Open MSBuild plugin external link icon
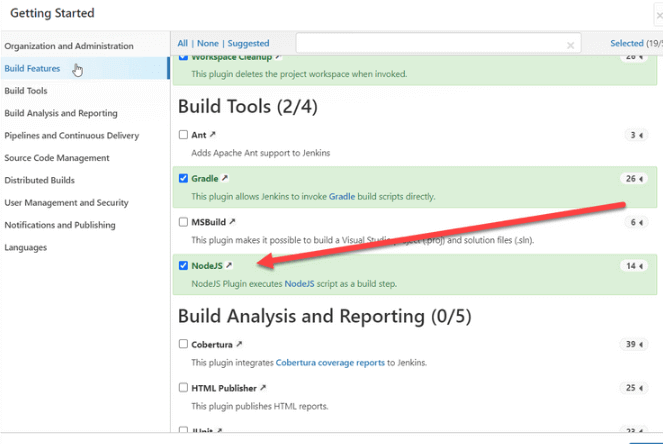The image size is (663, 444). point(232,222)
